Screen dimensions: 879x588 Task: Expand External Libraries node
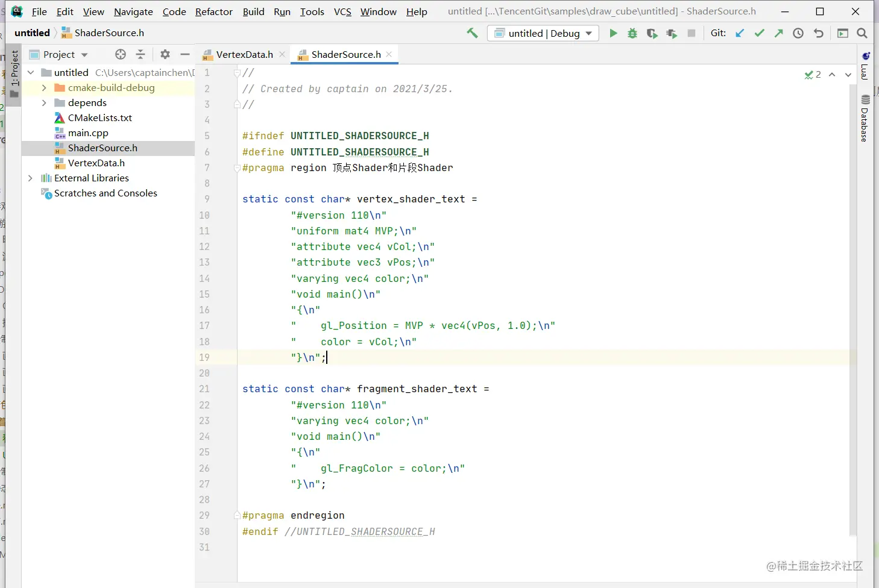point(30,178)
